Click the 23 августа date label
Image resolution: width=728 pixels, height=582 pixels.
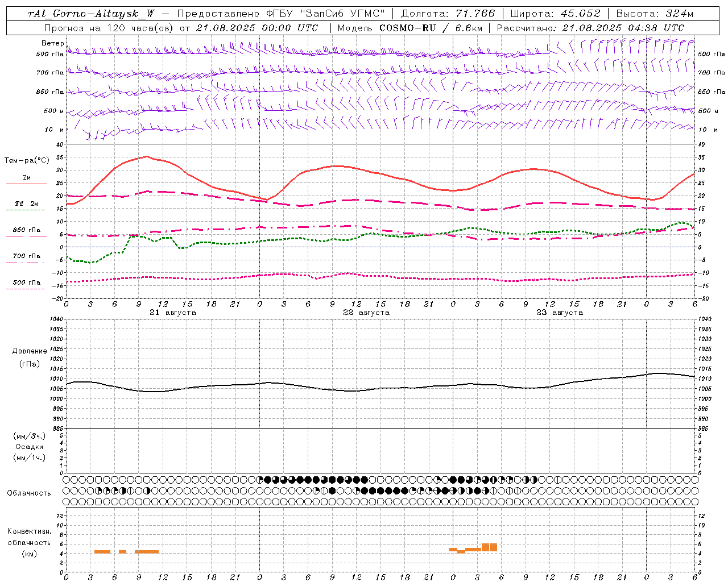click(560, 313)
